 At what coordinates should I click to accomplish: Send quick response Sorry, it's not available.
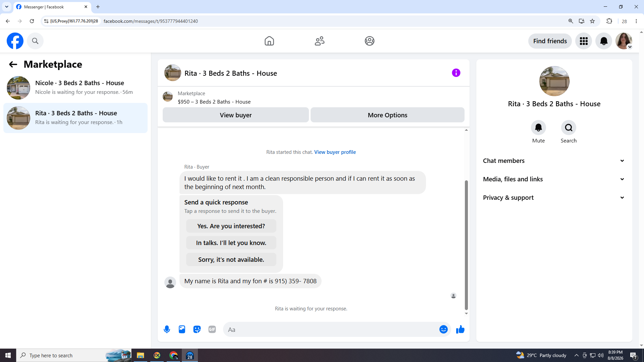point(231,260)
